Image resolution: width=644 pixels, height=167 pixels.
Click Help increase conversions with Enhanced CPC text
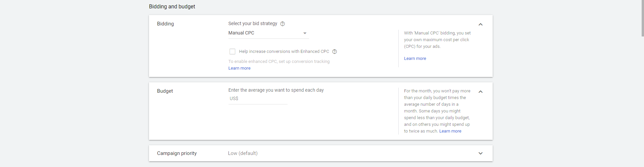284,52
